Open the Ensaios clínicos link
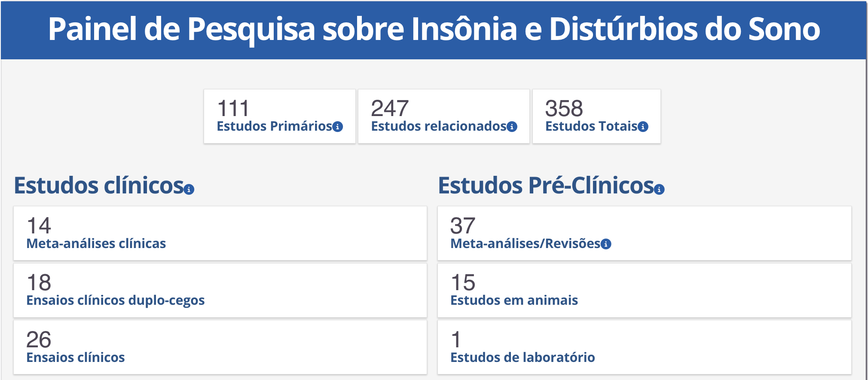The width and height of the screenshot is (868, 380). point(76,358)
